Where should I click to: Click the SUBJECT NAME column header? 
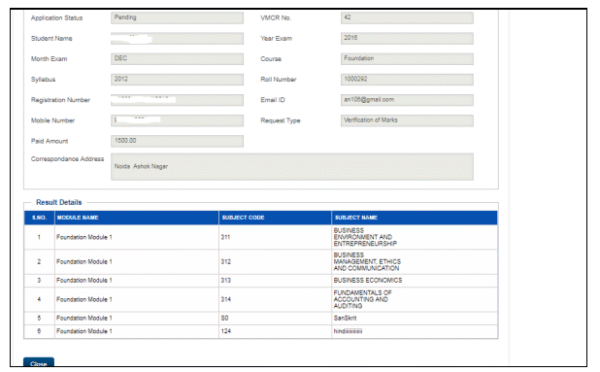(414, 217)
